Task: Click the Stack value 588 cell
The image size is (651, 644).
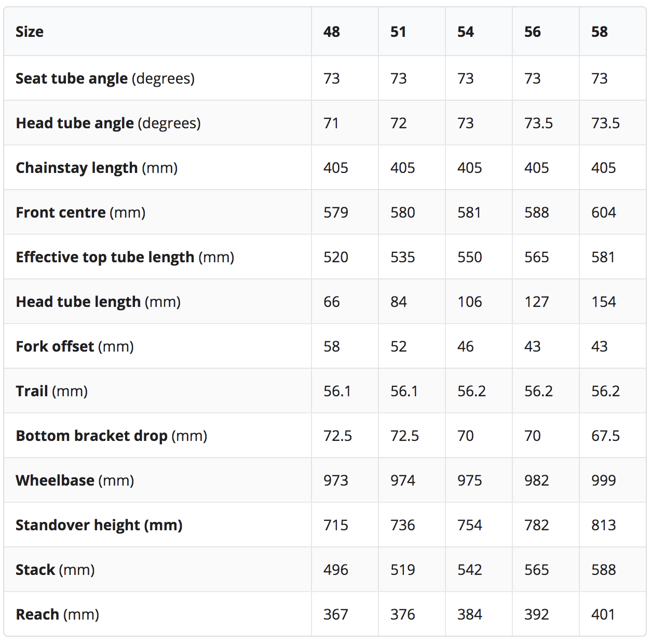Action: click(x=604, y=570)
